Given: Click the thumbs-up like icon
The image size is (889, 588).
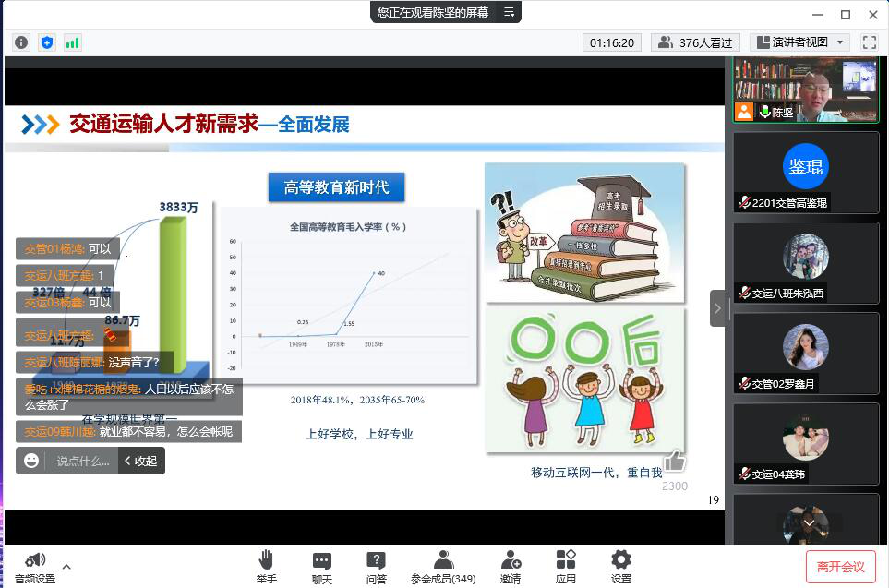Looking at the screenshot, I should point(675,461).
